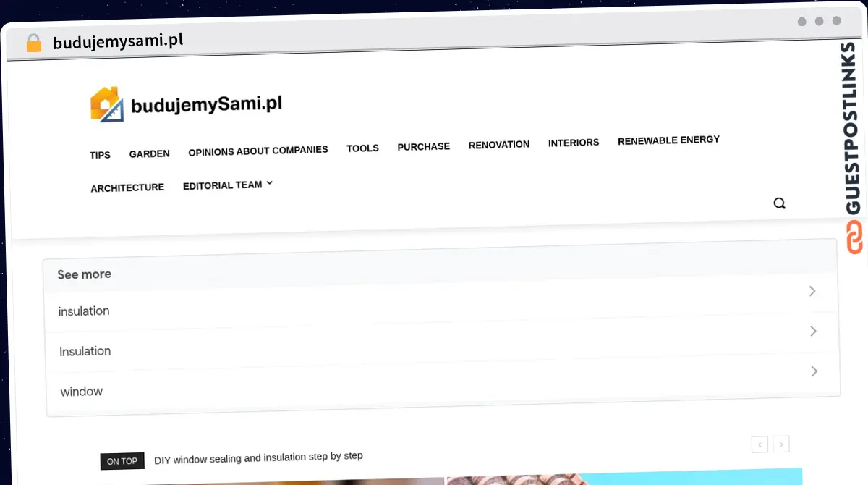Image resolution: width=868 pixels, height=485 pixels.
Task: Open the Tools menu item
Action: click(362, 148)
